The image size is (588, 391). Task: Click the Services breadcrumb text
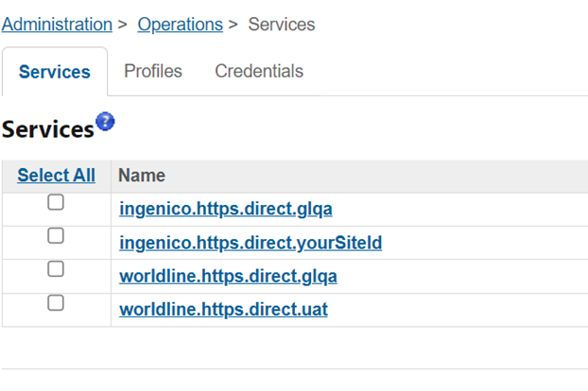282,25
